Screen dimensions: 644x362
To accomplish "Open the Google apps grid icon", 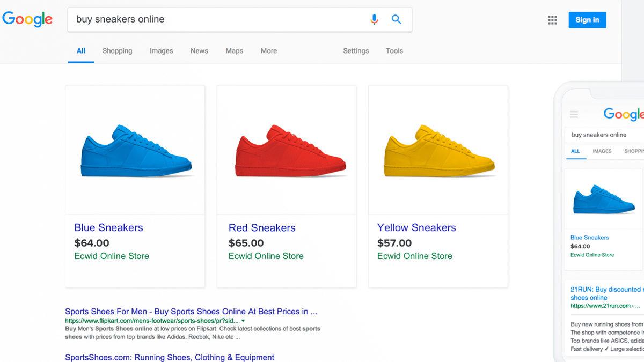I will [552, 20].
